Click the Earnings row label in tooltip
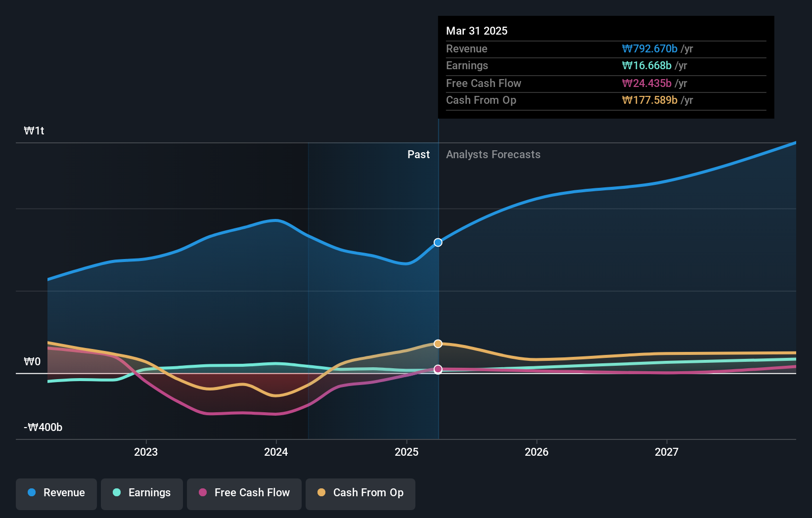 pyautogui.click(x=467, y=65)
